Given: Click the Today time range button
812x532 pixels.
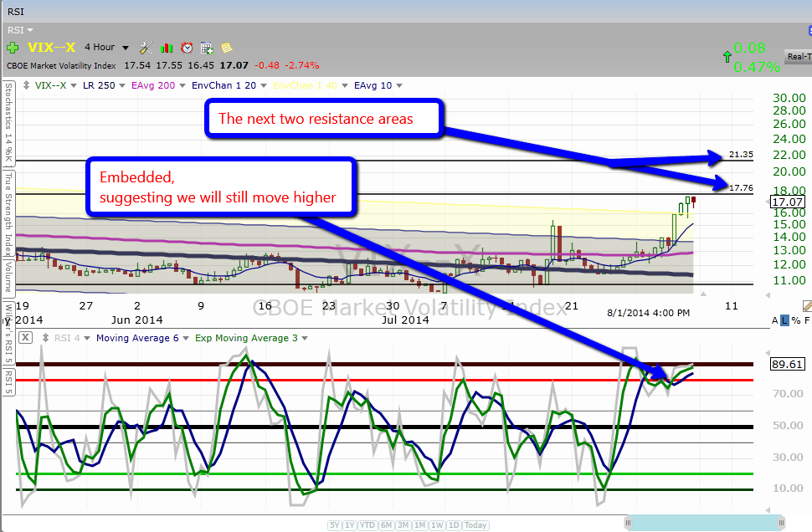Looking at the screenshot, I should point(475,525).
